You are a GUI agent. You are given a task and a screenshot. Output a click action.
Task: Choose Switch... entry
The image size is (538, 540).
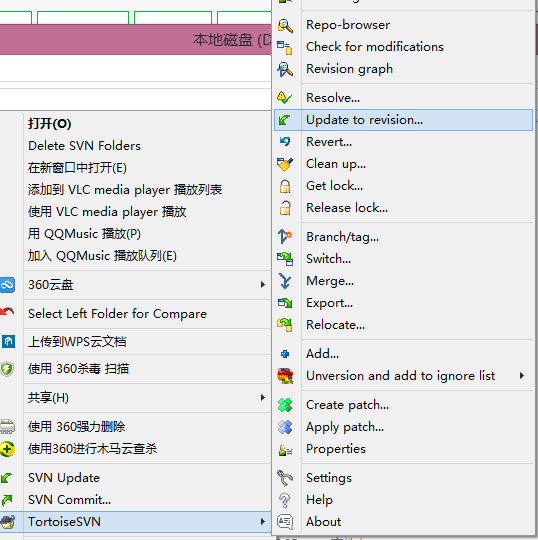[x=403, y=259]
